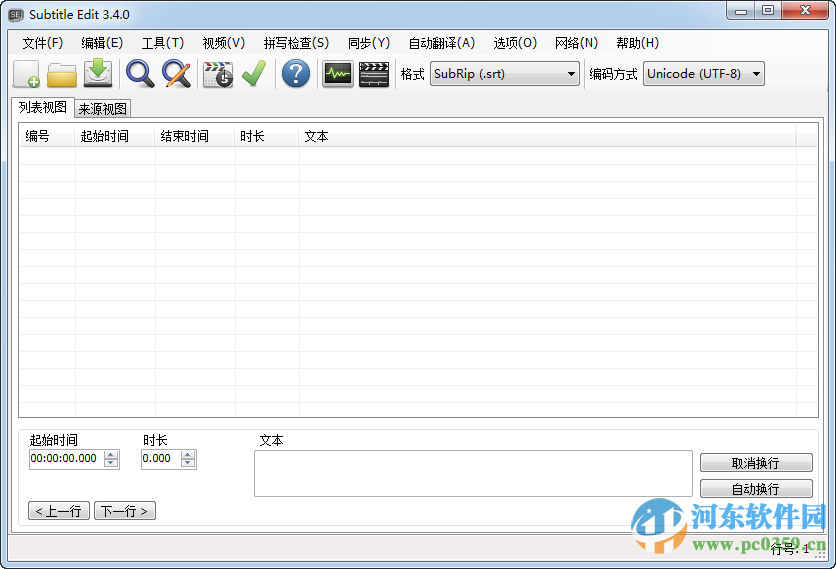Image resolution: width=836 pixels, height=569 pixels.
Task: Run spell check with the green checkmark
Action: (x=254, y=74)
